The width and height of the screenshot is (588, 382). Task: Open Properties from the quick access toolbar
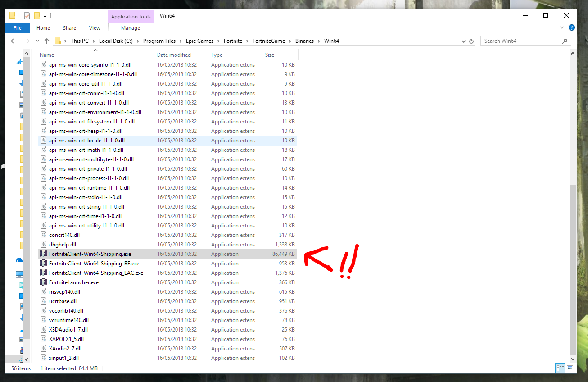click(x=27, y=15)
